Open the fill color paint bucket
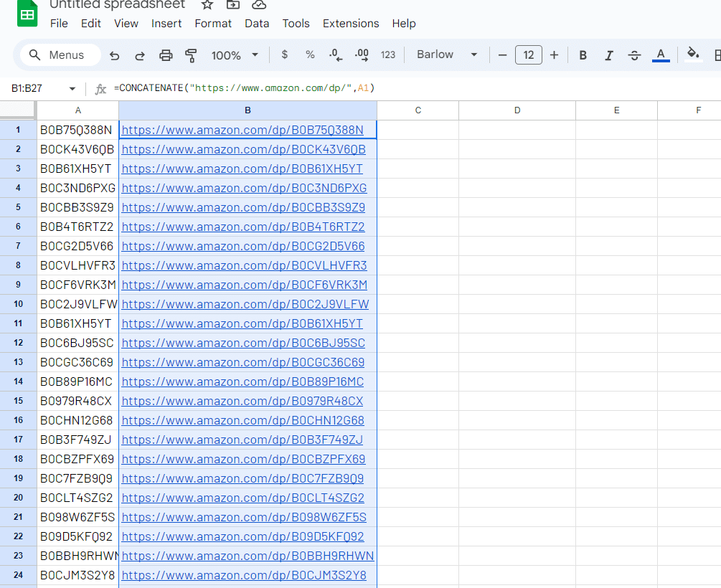 693,54
